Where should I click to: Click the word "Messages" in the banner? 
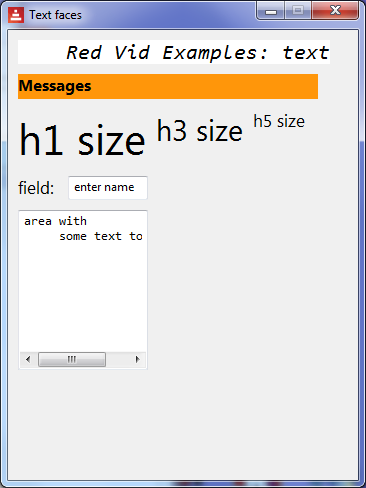[55, 86]
